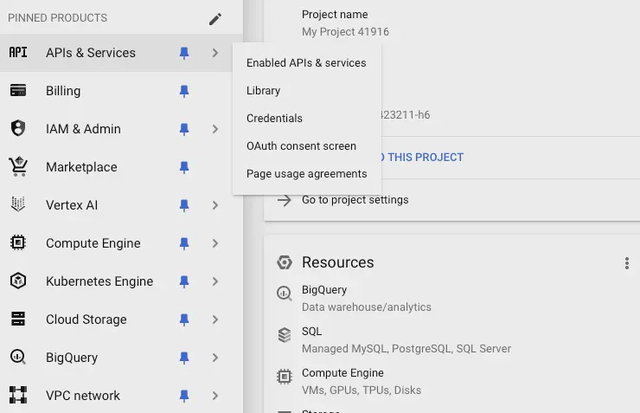Click the BigQuery magnifier icon in sidebar
Screen dimensions: 640x413
click(x=18, y=357)
